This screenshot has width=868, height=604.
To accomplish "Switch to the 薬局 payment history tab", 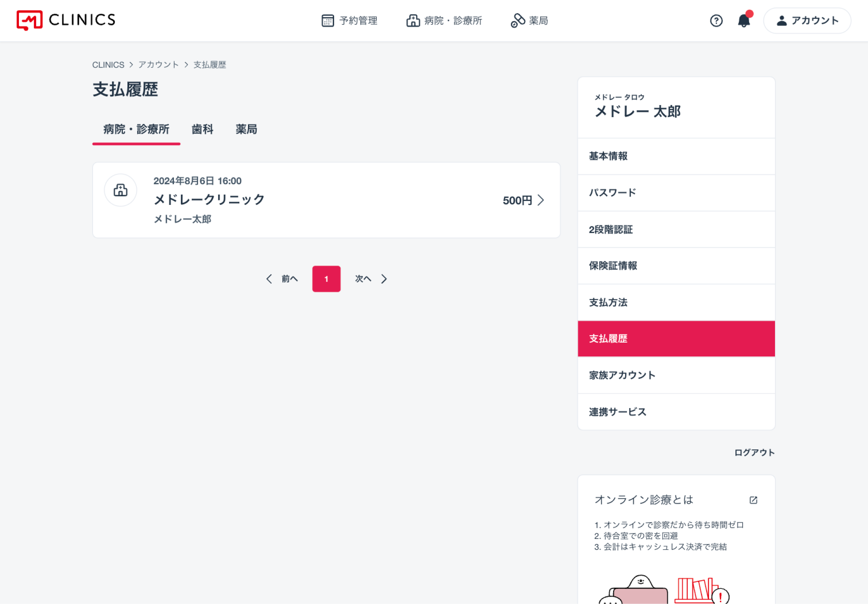I will click(x=246, y=129).
